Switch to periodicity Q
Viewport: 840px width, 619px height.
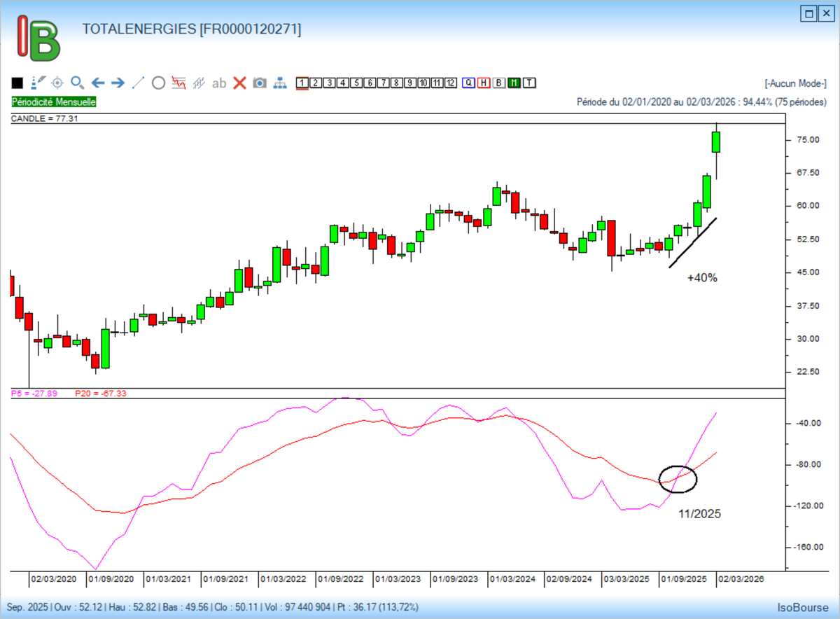tap(469, 83)
